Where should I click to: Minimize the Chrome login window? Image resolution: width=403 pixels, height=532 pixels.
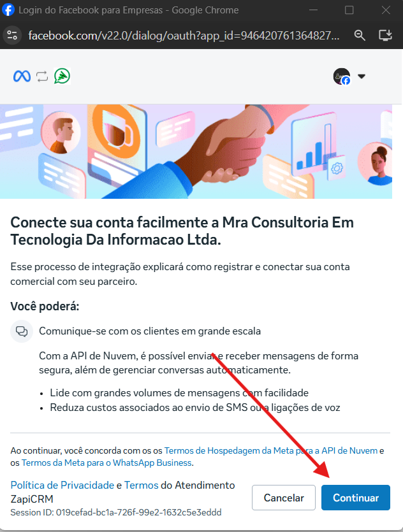pyautogui.click(x=313, y=10)
